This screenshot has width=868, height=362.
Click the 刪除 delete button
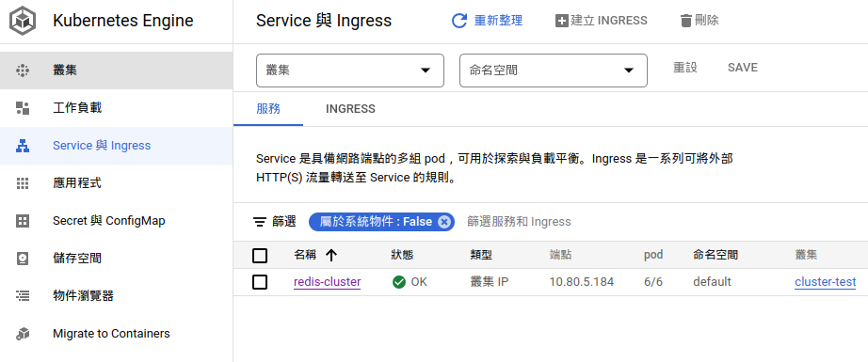pyautogui.click(x=699, y=21)
